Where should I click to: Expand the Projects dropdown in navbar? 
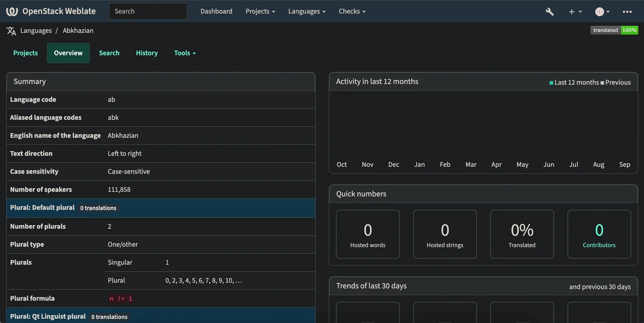click(x=260, y=11)
